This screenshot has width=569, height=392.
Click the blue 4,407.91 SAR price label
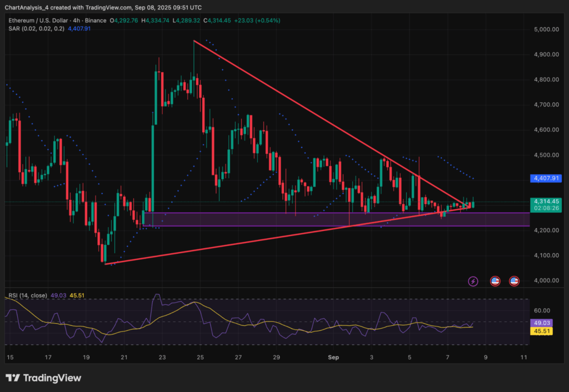coord(545,178)
